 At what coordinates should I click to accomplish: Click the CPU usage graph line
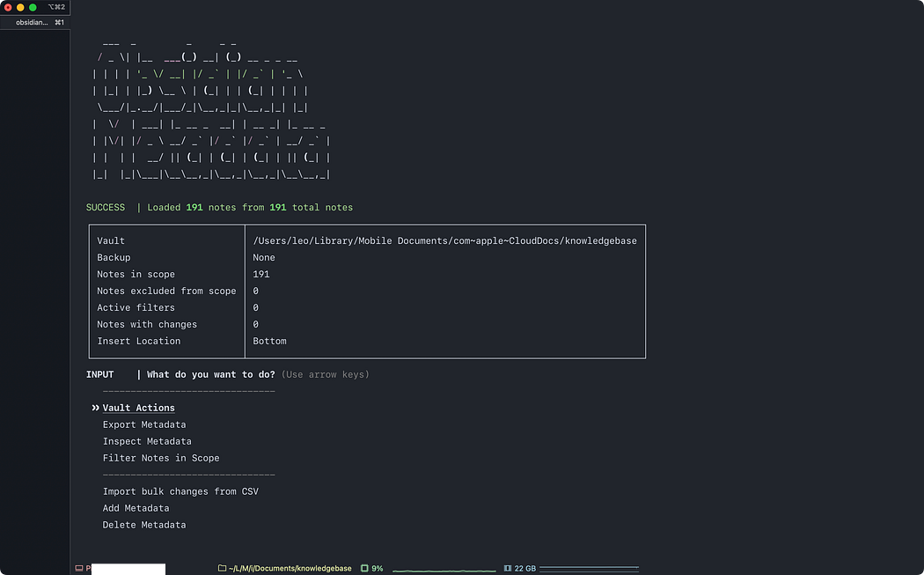444,571
